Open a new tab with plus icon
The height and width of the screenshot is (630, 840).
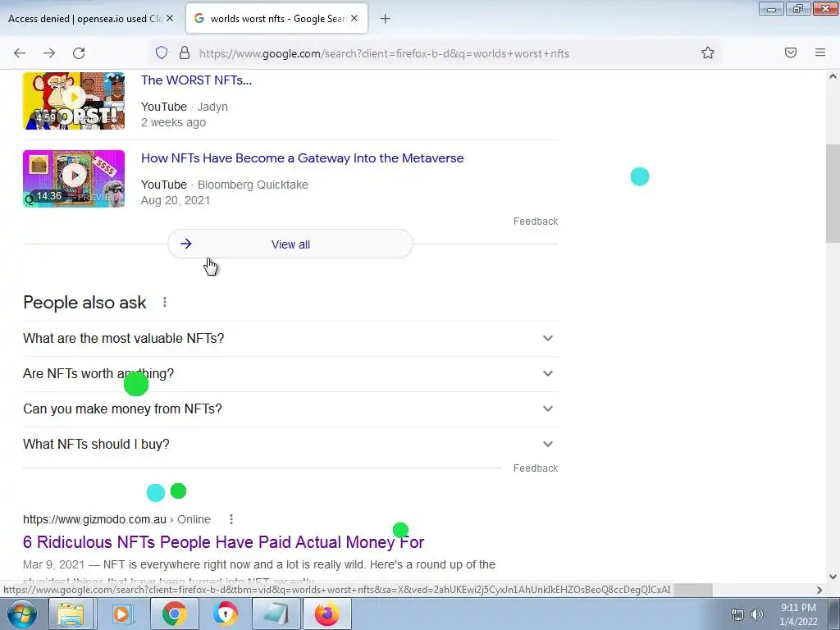click(385, 19)
